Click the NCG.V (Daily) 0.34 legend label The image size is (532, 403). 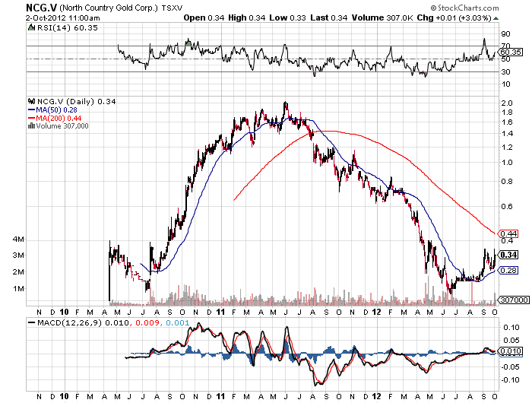tap(76, 102)
